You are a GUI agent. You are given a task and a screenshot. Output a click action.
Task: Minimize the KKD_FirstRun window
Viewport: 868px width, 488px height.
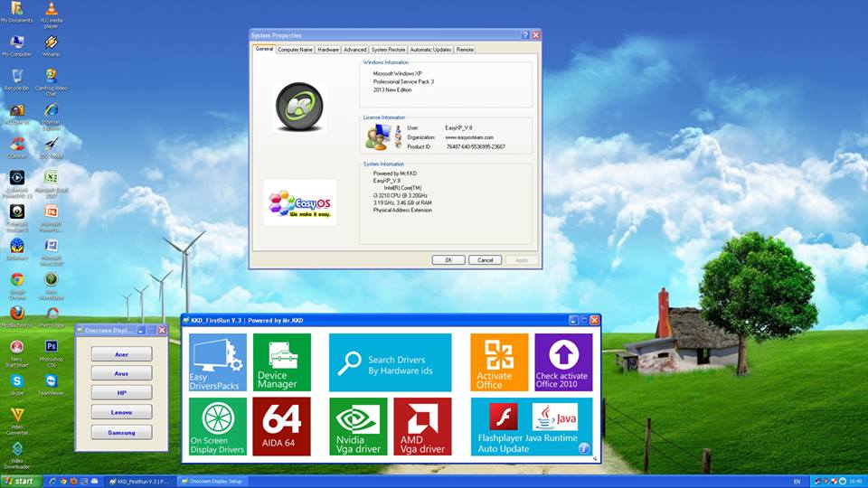(x=573, y=320)
